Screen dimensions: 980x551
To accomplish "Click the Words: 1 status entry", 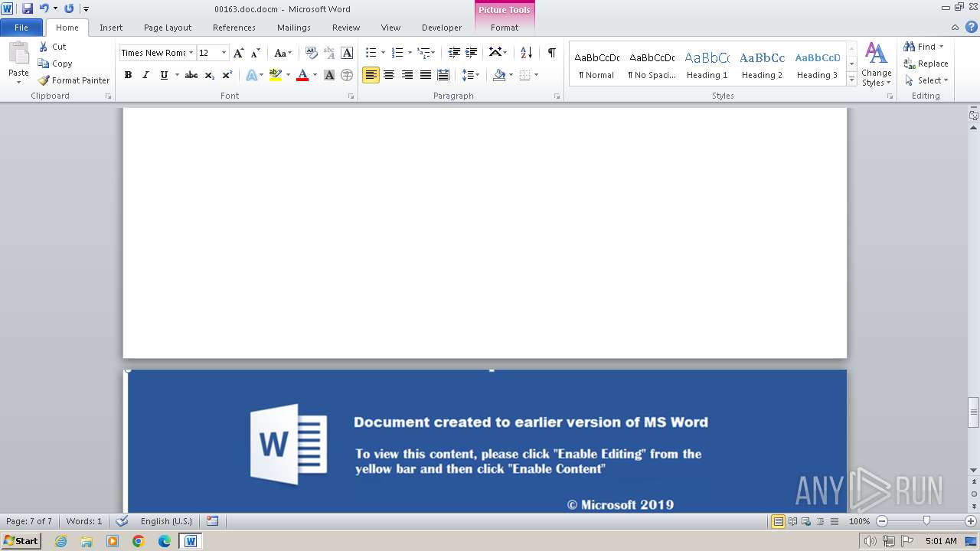I will click(84, 521).
